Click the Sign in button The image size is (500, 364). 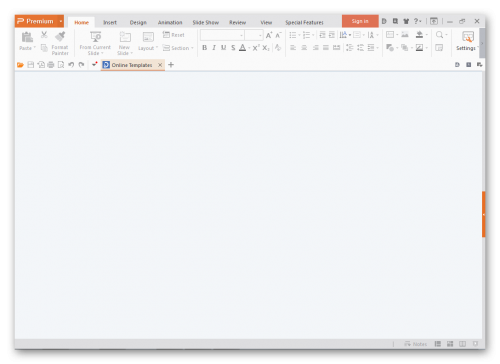pos(360,21)
